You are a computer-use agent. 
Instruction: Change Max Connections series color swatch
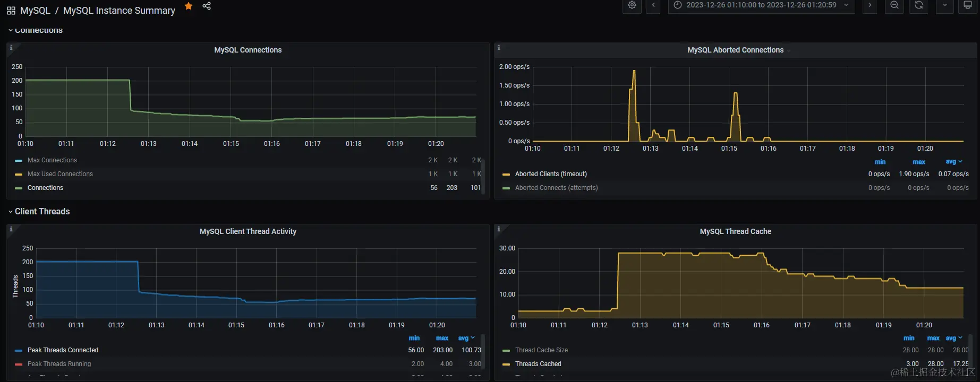(x=19, y=160)
